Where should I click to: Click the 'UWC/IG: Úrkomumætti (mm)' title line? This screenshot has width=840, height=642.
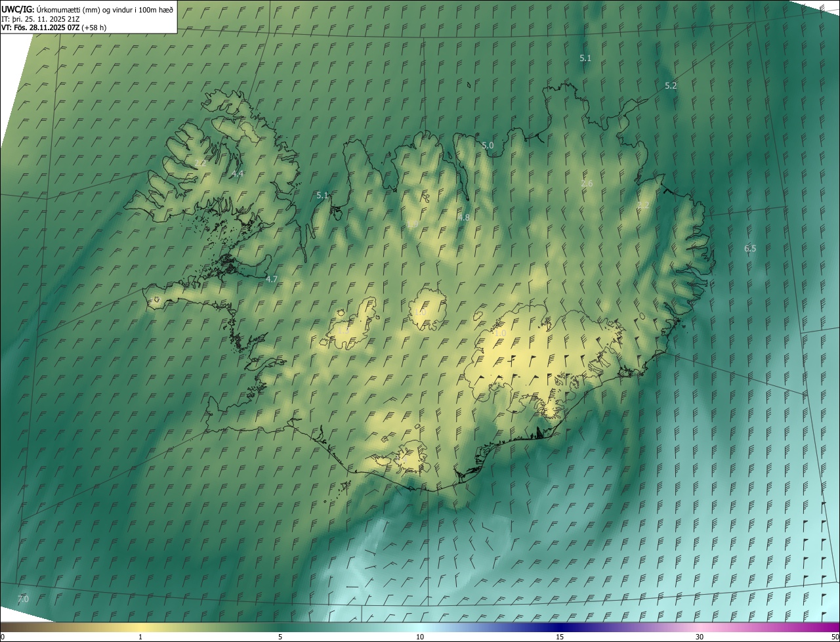pyautogui.click(x=87, y=9)
